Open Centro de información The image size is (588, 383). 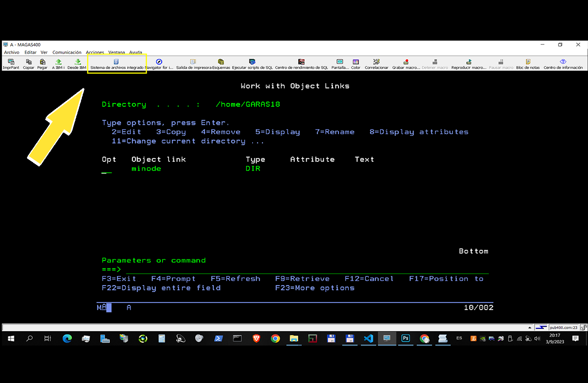[x=563, y=64]
